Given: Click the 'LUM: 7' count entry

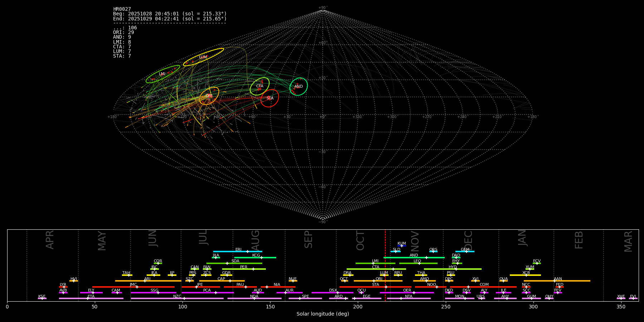Looking at the screenshot, I should 122,52.
